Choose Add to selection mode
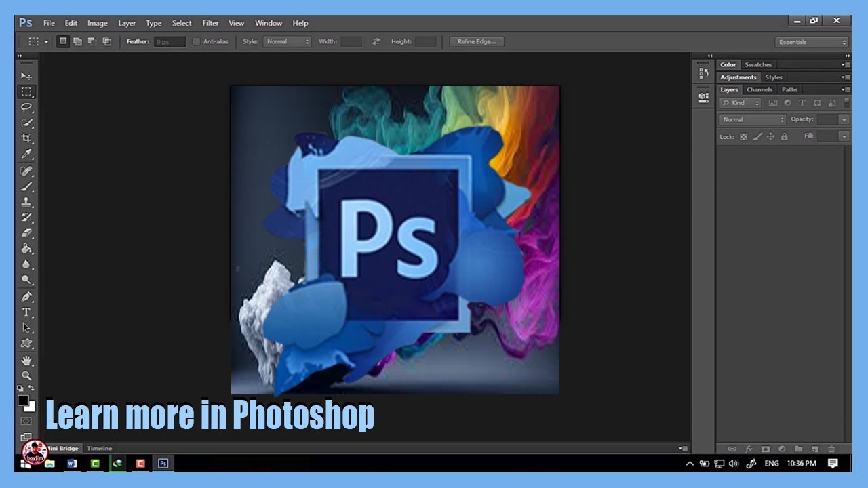 77,41
